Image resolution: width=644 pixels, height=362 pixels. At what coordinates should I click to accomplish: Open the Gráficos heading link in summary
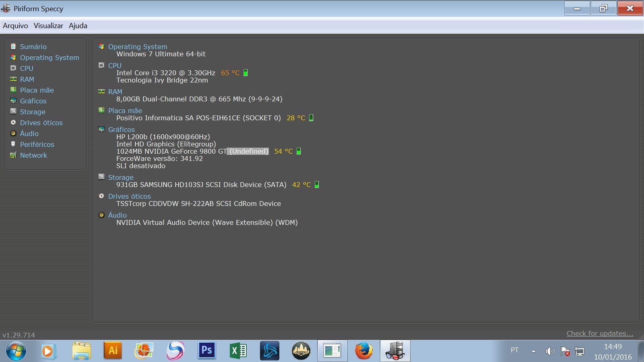point(122,130)
